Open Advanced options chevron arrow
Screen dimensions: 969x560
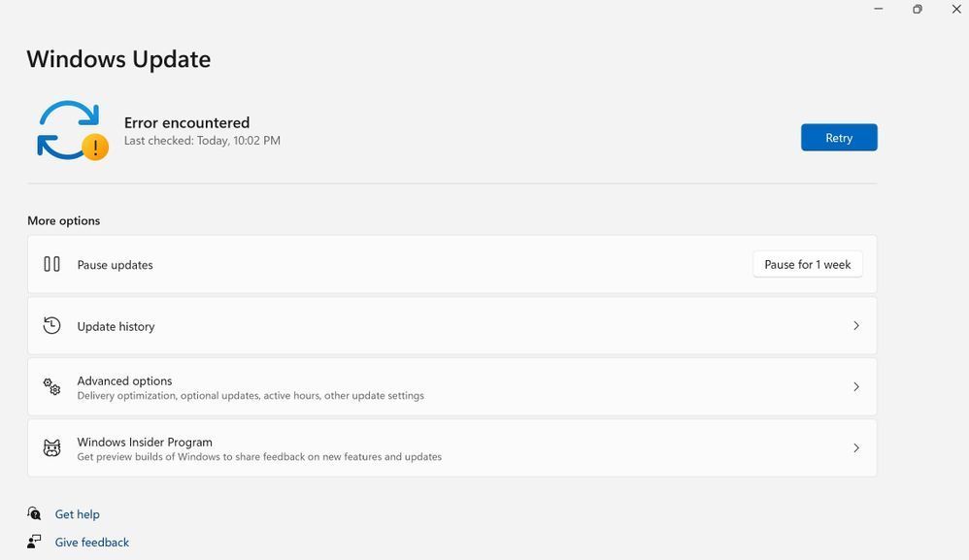pyautogui.click(x=855, y=387)
